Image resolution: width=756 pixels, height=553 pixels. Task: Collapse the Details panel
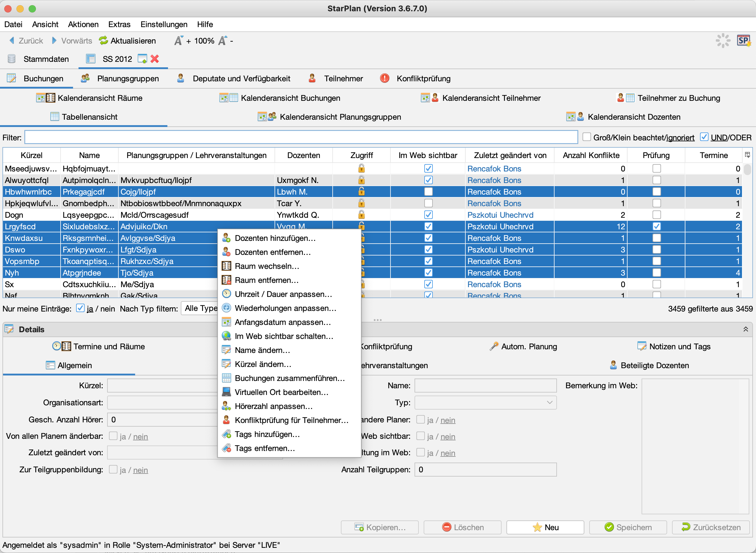tap(746, 329)
